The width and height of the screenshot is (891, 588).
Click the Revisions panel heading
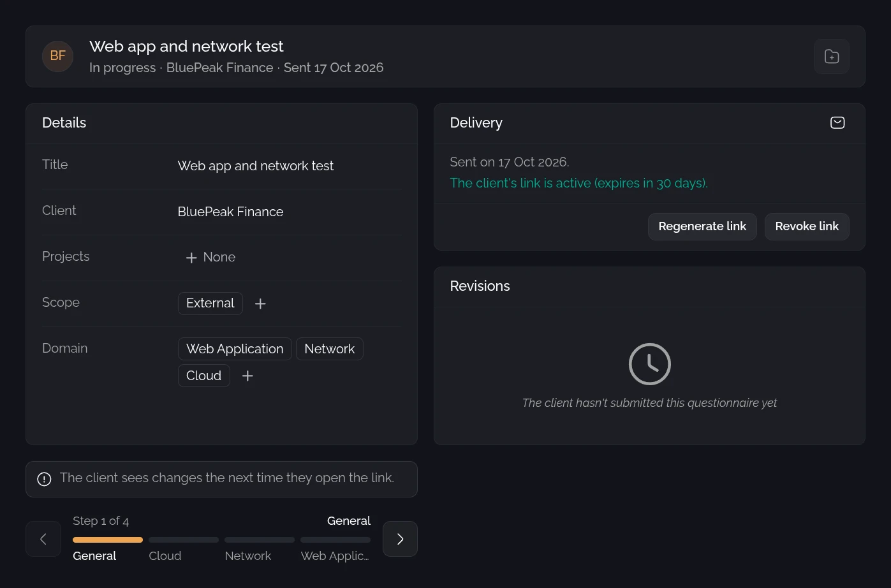click(x=480, y=286)
